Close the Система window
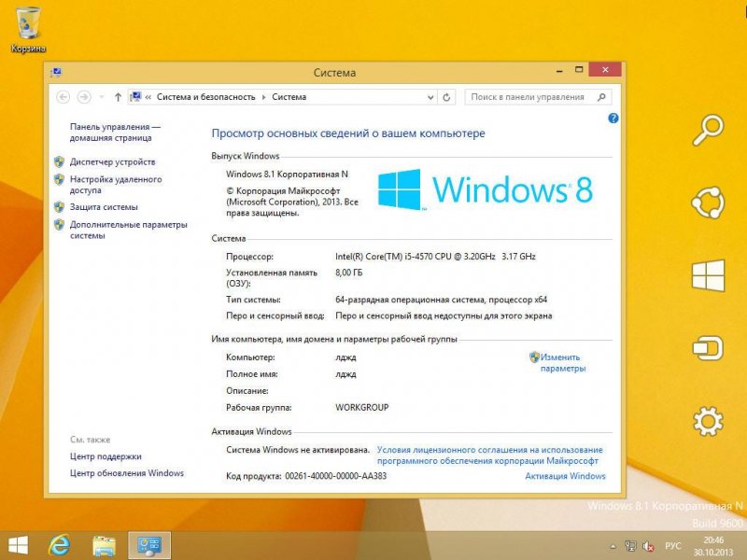This screenshot has width=747, height=560. 605,69
